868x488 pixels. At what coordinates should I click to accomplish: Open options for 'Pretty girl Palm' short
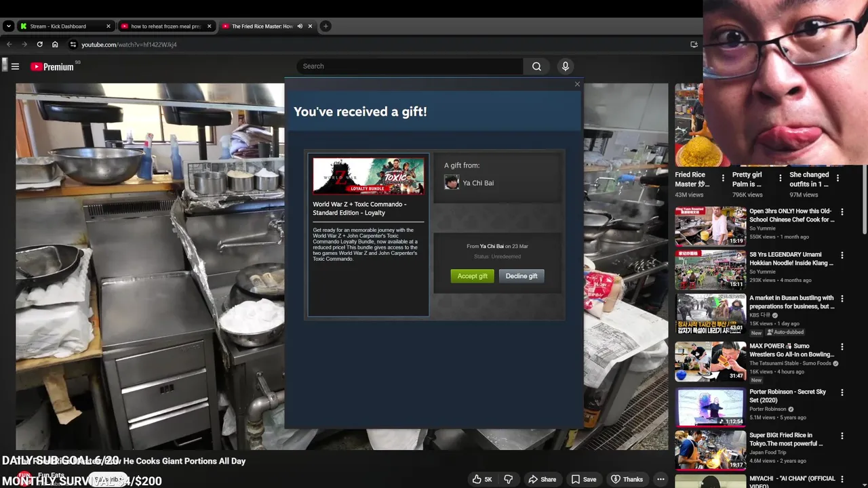tap(781, 178)
